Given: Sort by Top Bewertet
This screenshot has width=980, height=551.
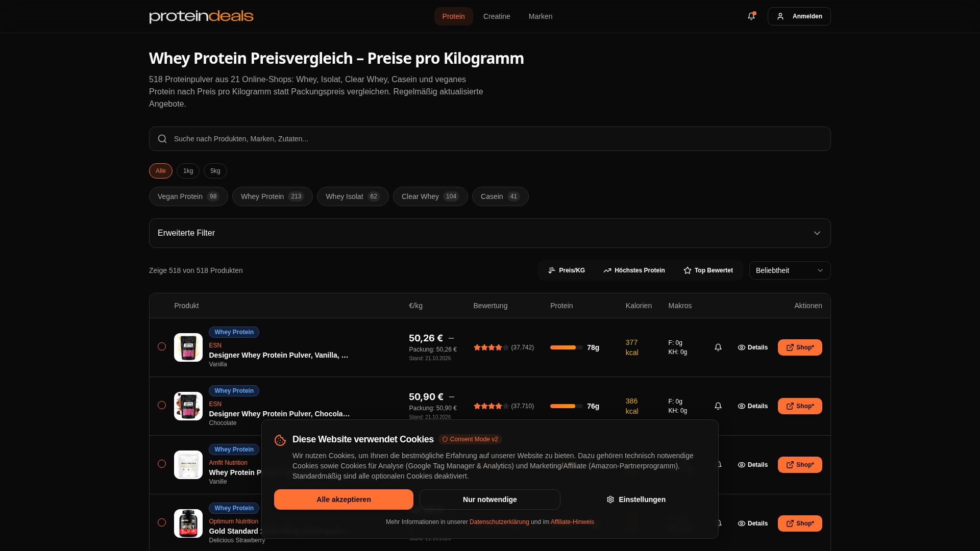Looking at the screenshot, I should click(x=708, y=270).
